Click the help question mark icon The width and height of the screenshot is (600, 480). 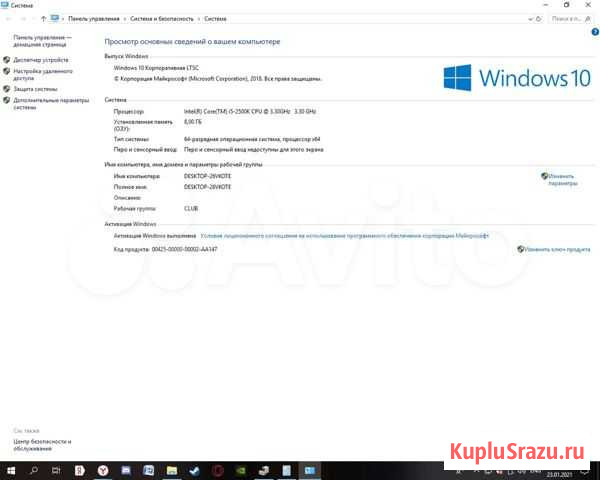595,32
